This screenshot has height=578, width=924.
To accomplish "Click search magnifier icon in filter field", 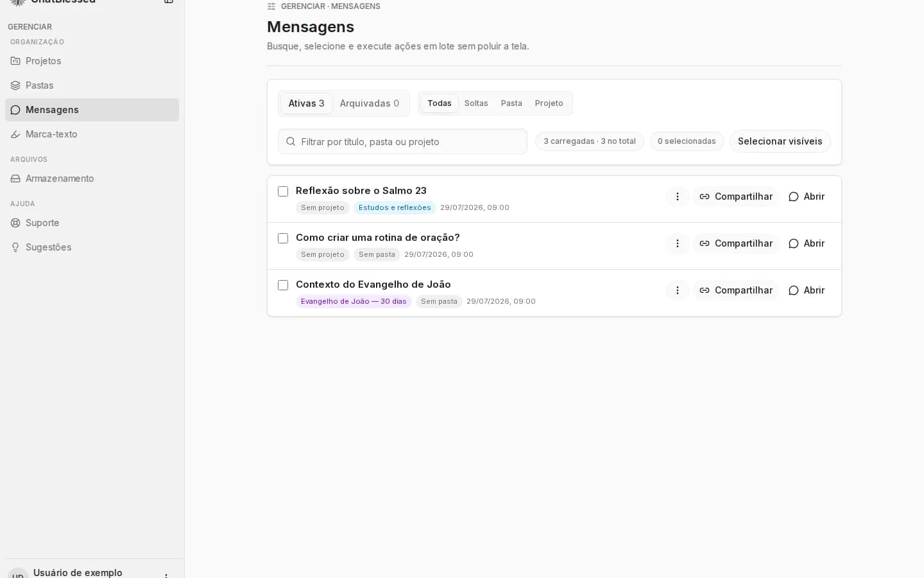I will (x=291, y=141).
